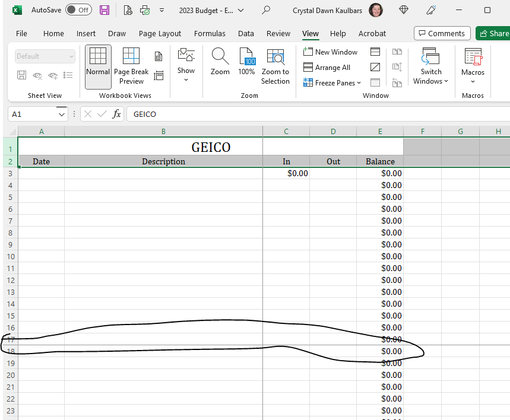Click into the Name Box showing A1

click(32, 114)
